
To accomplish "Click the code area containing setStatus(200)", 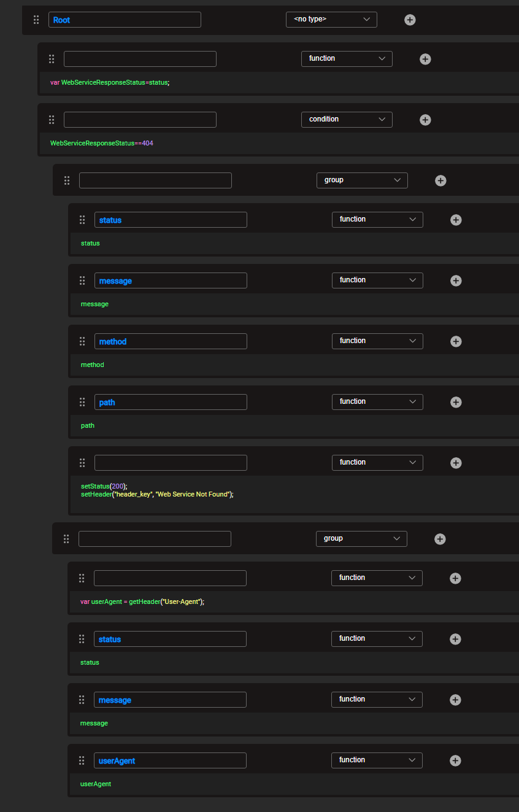I will click(x=157, y=490).
